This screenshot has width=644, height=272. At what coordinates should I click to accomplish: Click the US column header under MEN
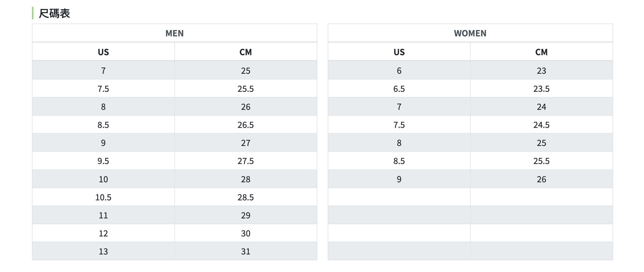pos(103,52)
